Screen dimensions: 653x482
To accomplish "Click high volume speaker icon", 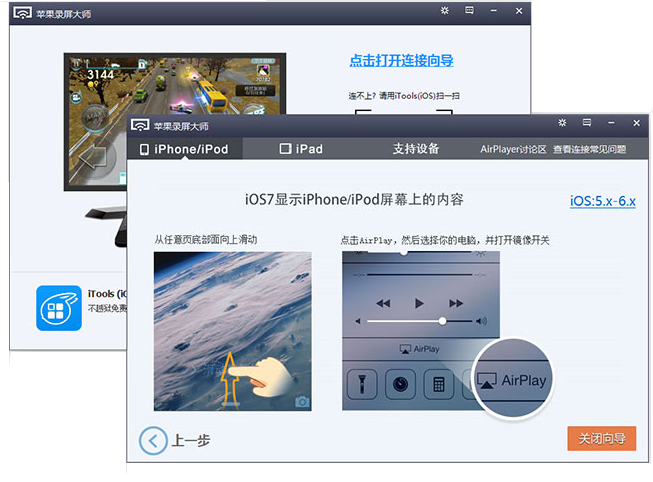I will pyautogui.click(x=481, y=321).
